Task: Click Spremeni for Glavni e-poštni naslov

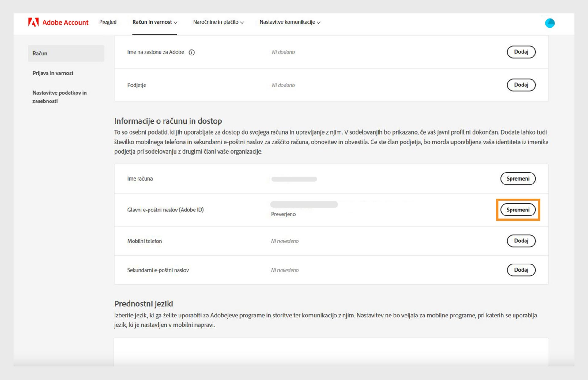Action: pyautogui.click(x=518, y=210)
